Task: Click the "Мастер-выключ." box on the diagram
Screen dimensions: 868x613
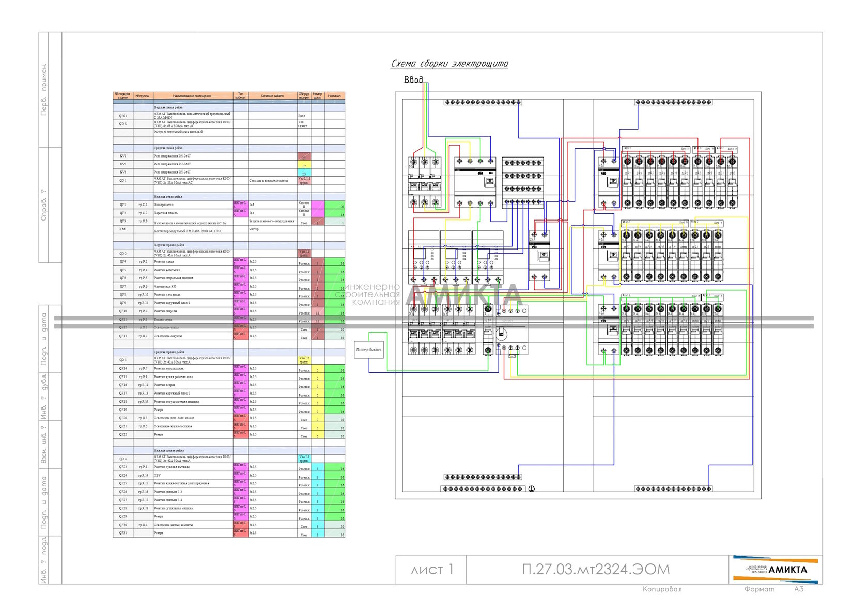Action: [x=369, y=350]
